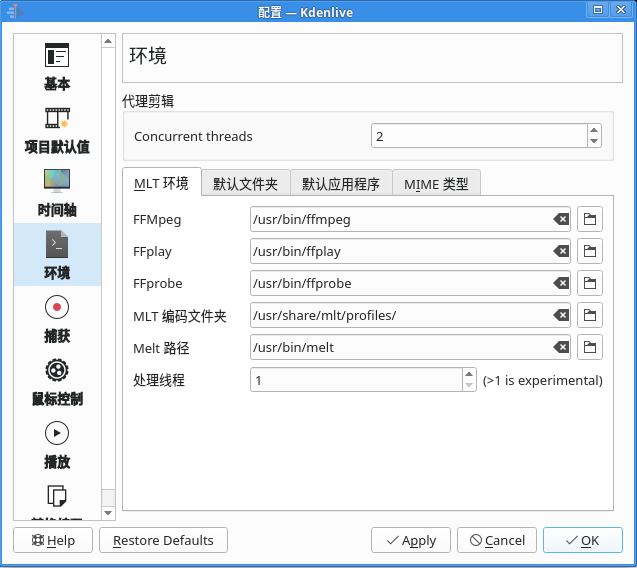Select the 环境 terminal icon page

[x=57, y=255]
